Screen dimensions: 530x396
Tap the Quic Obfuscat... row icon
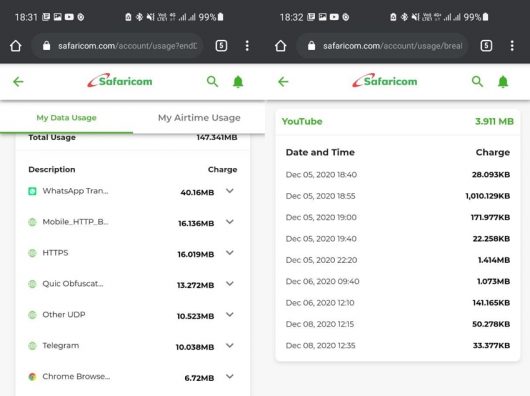(32, 284)
